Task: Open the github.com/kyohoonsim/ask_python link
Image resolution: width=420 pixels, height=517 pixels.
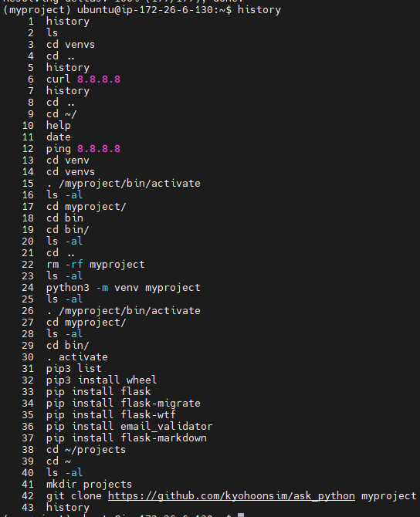Action: coord(232,496)
